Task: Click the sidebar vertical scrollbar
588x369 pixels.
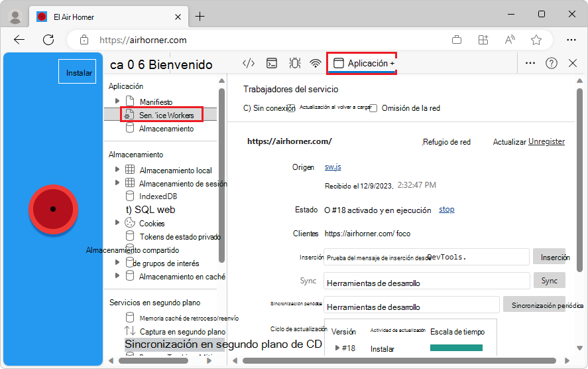Action: point(221,175)
